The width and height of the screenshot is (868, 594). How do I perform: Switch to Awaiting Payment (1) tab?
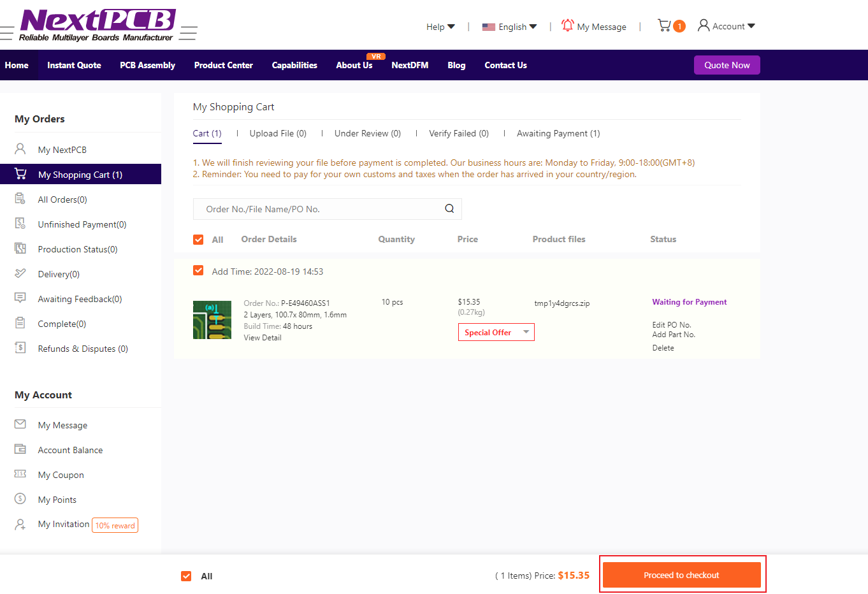(x=558, y=133)
